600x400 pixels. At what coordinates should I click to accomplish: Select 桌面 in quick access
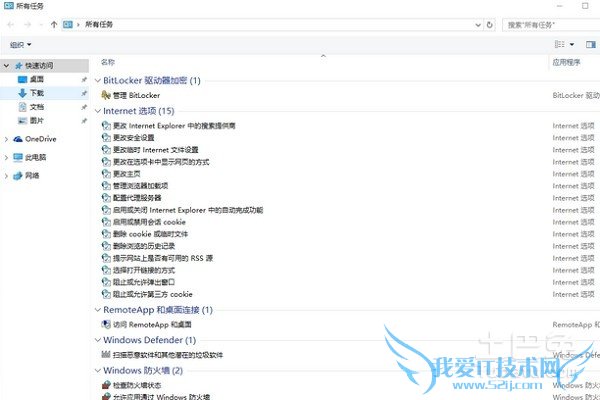tap(37, 79)
